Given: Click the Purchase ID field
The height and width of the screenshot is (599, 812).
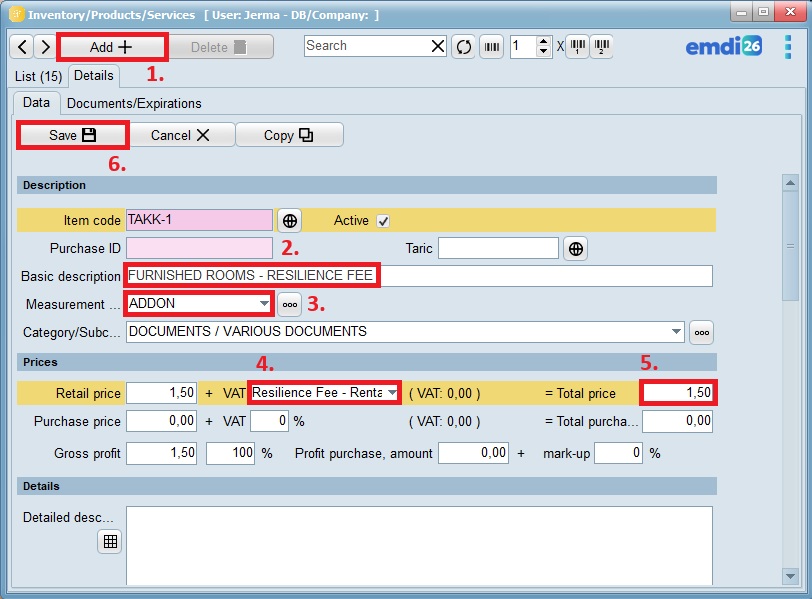Looking at the screenshot, I should [199, 248].
